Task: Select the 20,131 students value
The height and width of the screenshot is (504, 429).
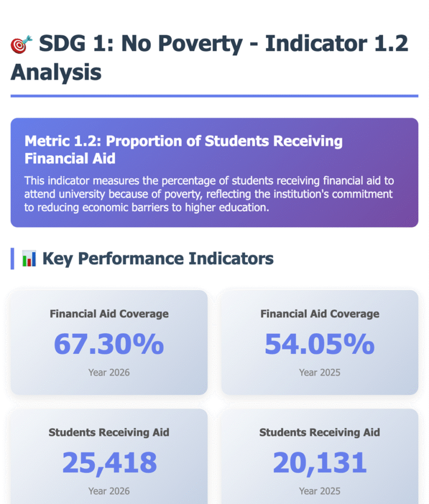Action: click(320, 463)
